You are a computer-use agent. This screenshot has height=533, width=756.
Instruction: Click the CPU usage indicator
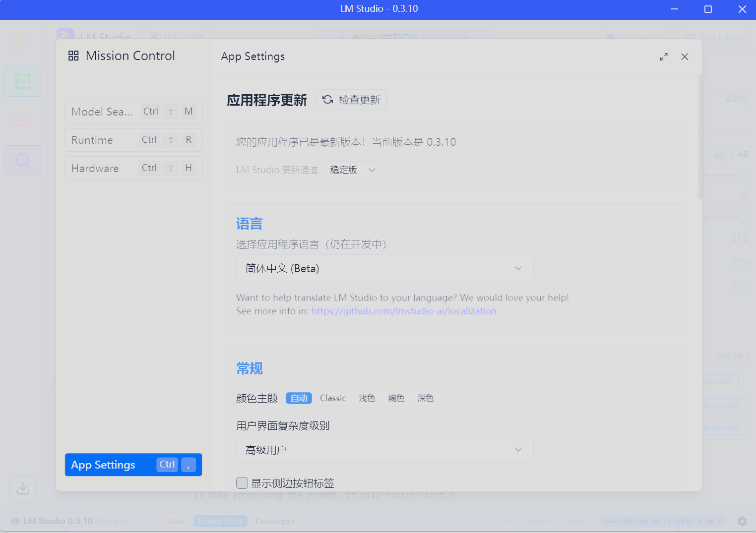coord(699,521)
